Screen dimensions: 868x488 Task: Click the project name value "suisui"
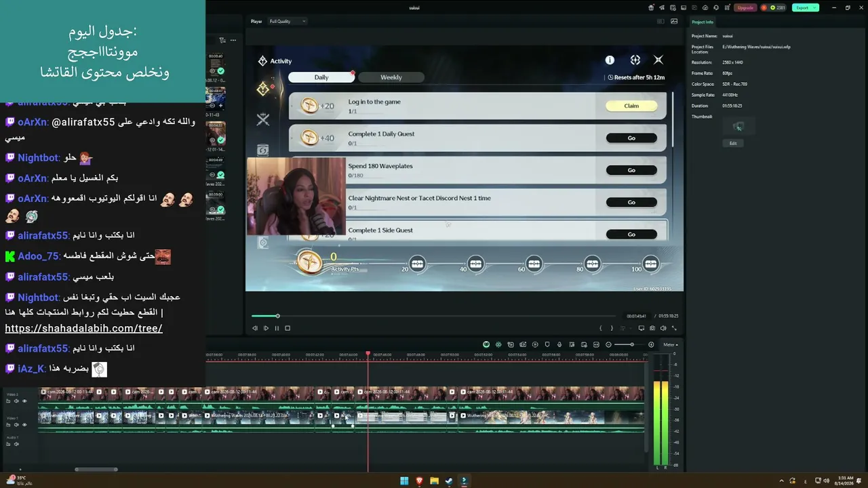[x=728, y=36]
